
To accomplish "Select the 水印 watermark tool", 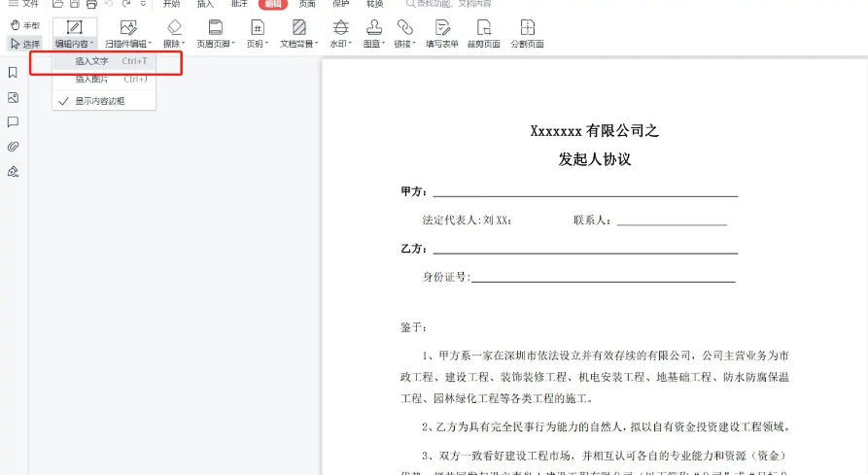I will click(x=340, y=28).
